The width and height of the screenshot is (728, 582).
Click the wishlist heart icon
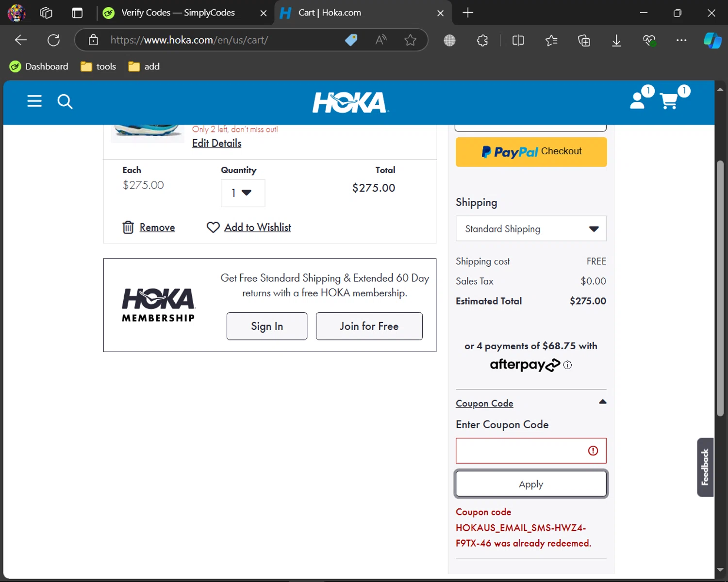(213, 227)
